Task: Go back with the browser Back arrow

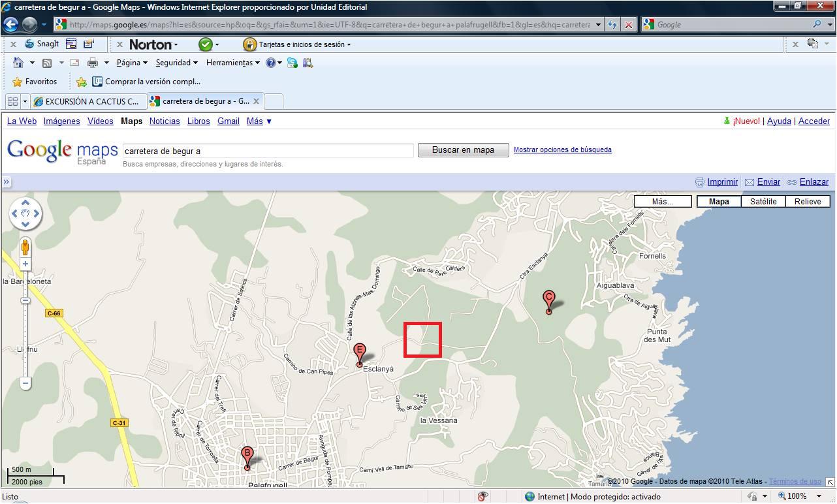Action: pyautogui.click(x=10, y=25)
